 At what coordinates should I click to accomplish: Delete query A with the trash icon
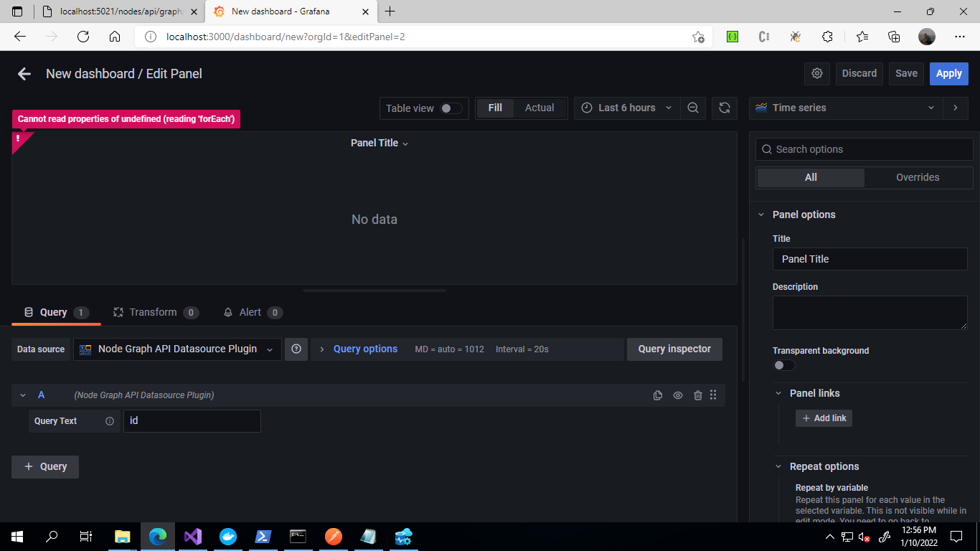(697, 395)
